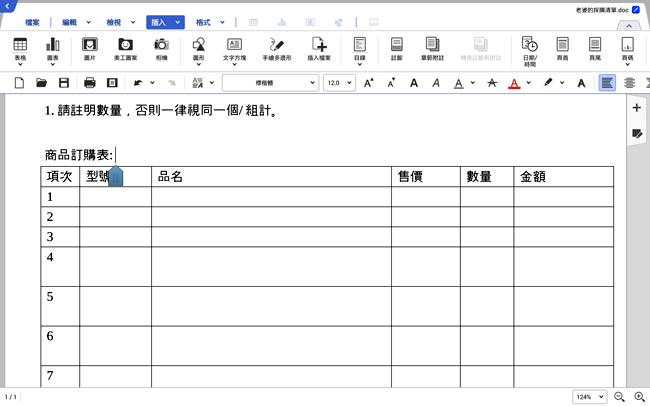This screenshot has width=650, height=406.
Task: Enable left text alignment
Action: [x=607, y=83]
